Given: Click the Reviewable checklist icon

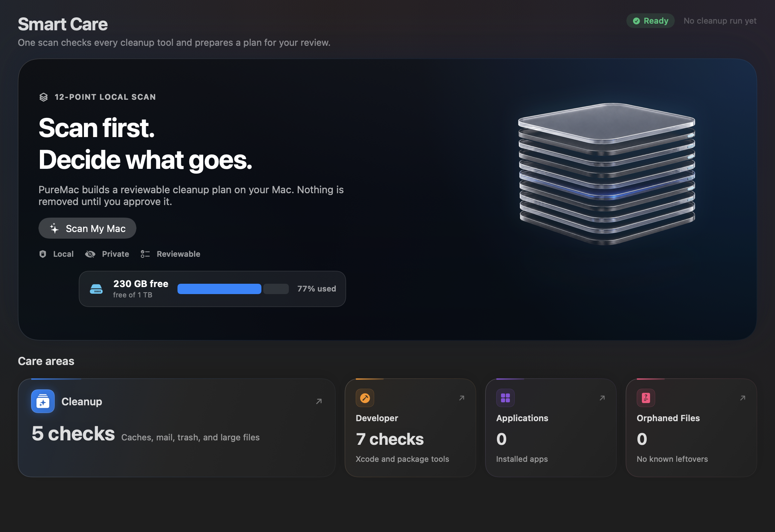Looking at the screenshot, I should [145, 254].
